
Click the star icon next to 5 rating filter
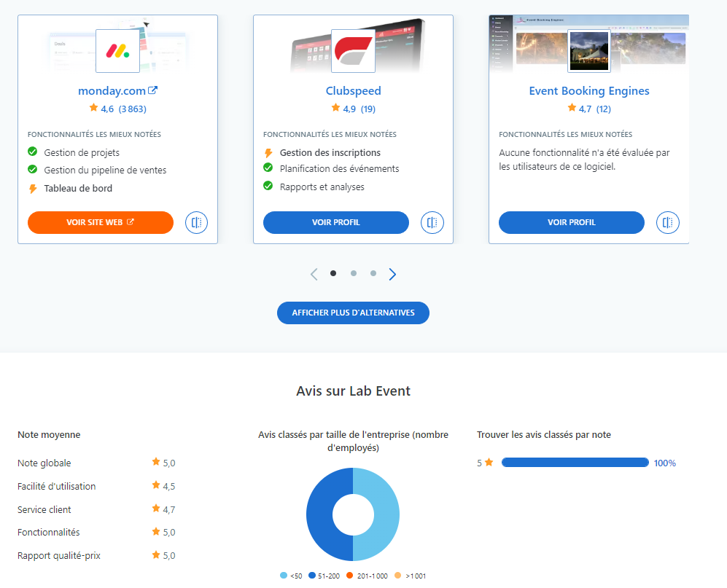[489, 462]
